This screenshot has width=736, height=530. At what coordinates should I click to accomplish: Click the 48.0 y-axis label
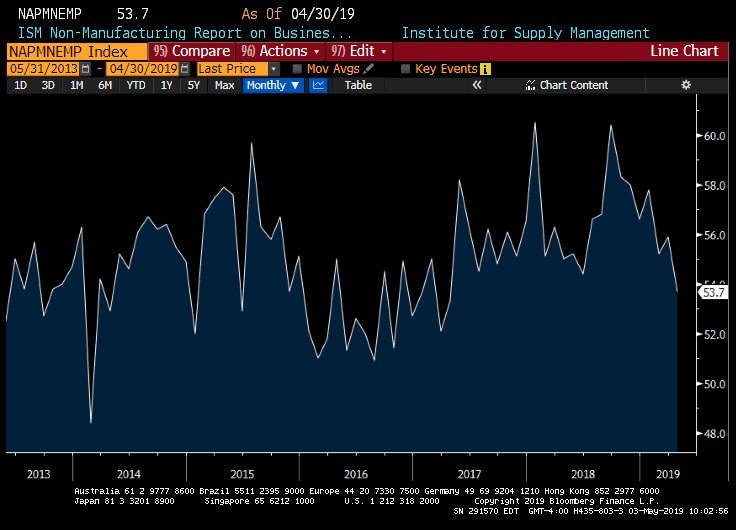click(714, 434)
